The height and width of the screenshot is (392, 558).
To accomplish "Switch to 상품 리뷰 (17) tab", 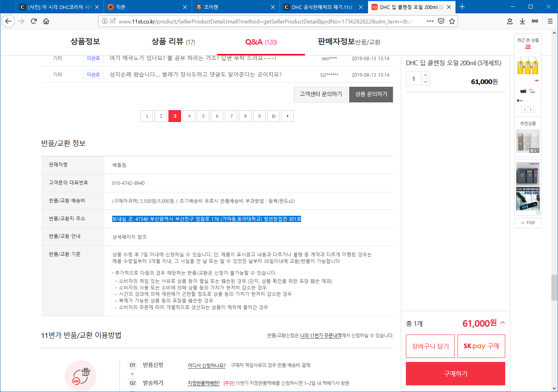I will (x=173, y=42).
